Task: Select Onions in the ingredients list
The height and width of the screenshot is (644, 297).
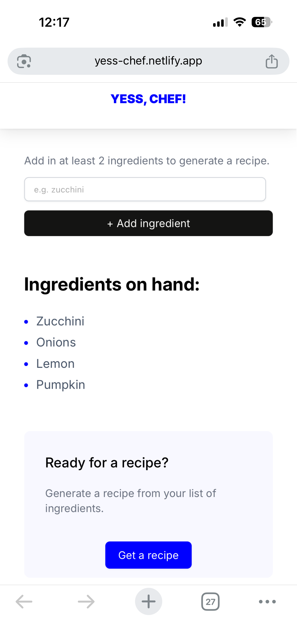Action: 56,342
